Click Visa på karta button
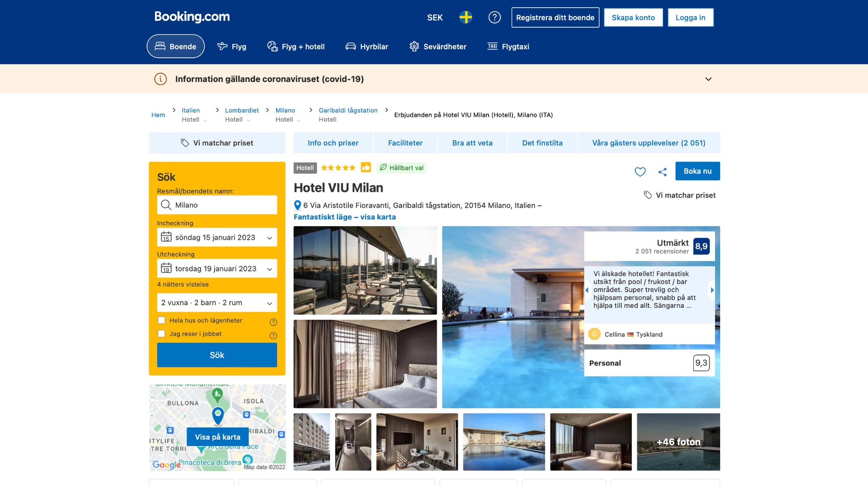 217,437
